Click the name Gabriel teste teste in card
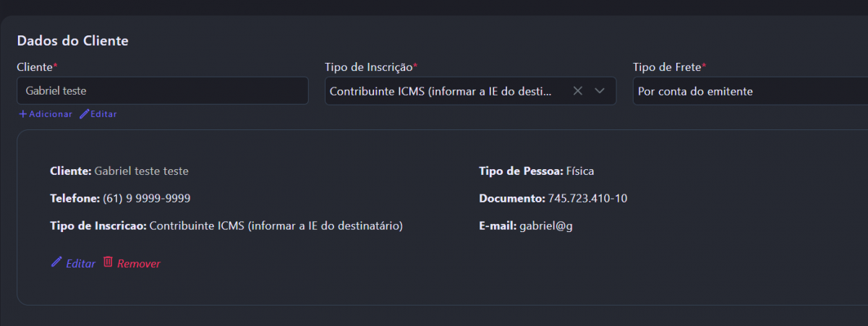 point(142,171)
